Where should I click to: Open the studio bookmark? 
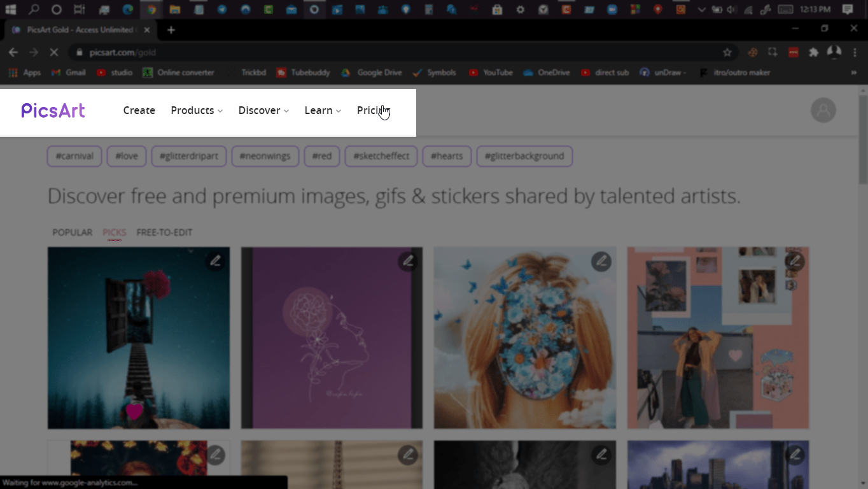pos(115,73)
